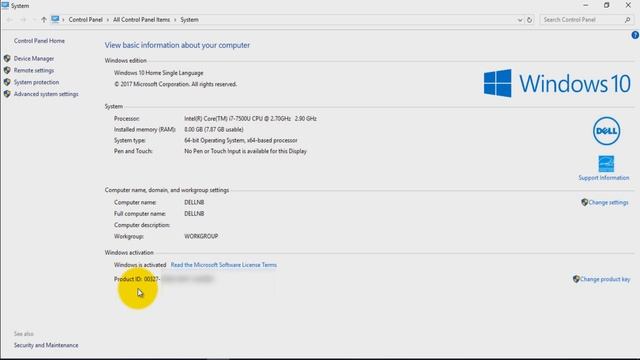Click Change product key link

[605, 279]
